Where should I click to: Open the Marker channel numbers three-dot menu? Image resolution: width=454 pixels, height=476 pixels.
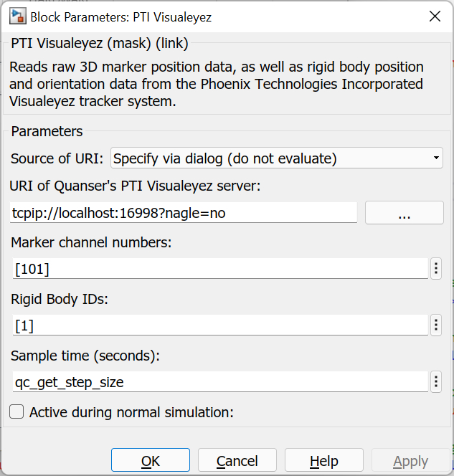(x=436, y=269)
